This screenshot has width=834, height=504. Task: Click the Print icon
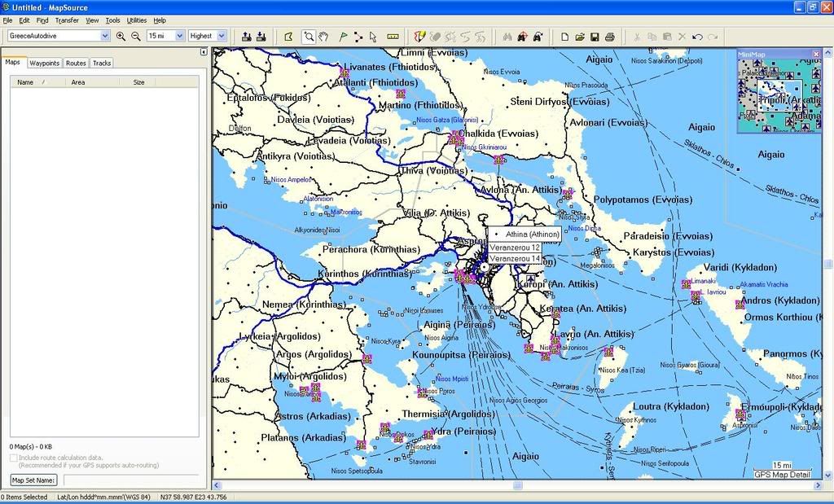609,37
